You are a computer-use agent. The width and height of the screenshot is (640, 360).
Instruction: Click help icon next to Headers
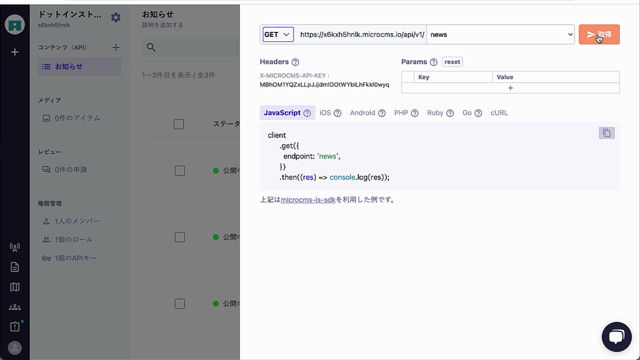(x=296, y=62)
